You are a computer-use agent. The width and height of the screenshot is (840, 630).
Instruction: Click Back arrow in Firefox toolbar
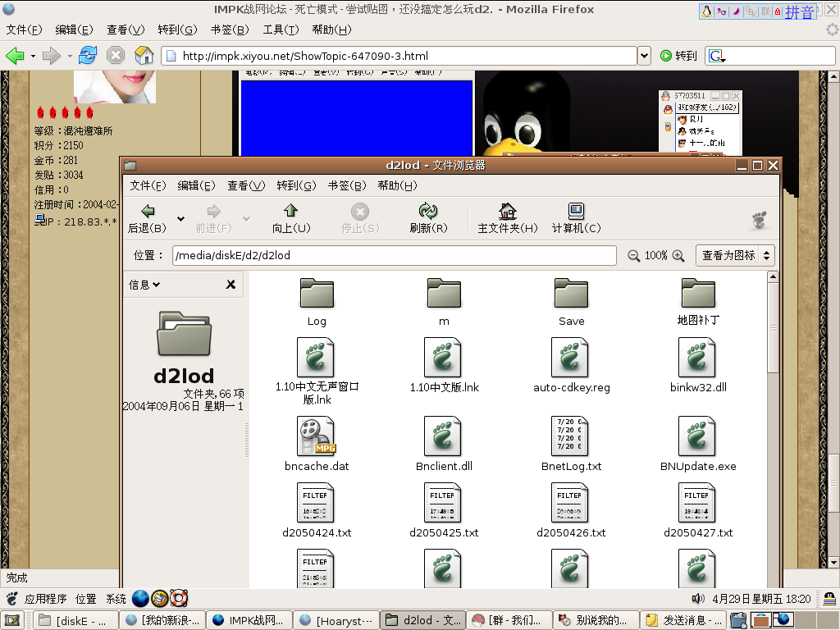click(15, 55)
